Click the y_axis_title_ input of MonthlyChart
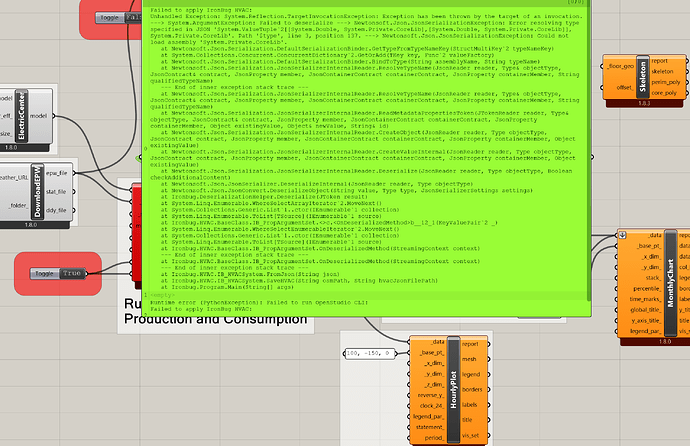The image size is (690, 446). tap(646, 321)
